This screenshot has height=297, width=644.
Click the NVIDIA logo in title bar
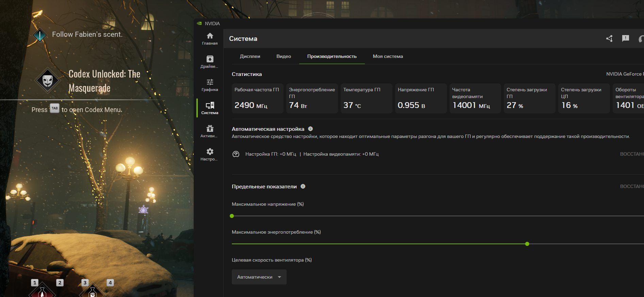point(199,24)
